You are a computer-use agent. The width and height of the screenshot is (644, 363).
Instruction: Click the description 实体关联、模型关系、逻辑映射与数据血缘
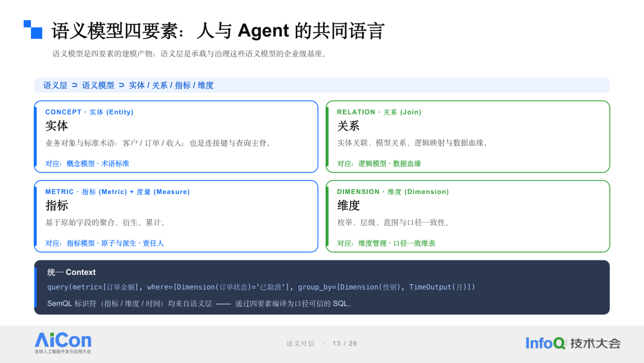click(414, 143)
